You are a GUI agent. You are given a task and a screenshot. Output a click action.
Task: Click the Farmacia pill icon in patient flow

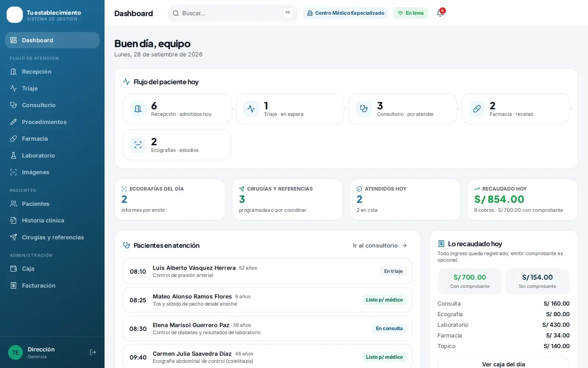[x=477, y=109]
